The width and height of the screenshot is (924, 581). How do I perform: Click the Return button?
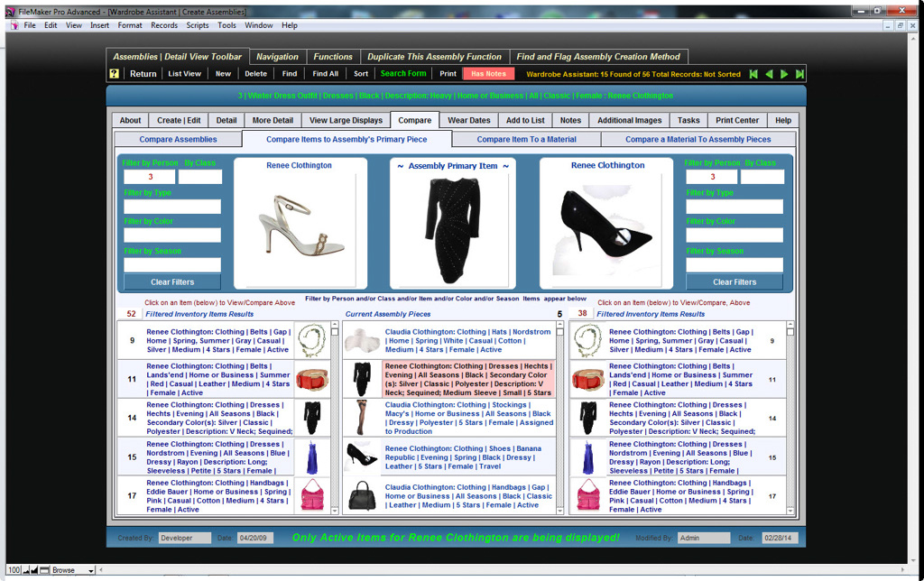click(x=143, y=74)
